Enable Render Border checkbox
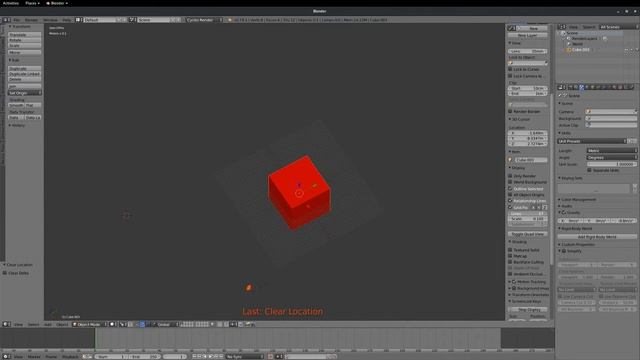 tap(510, 111)
